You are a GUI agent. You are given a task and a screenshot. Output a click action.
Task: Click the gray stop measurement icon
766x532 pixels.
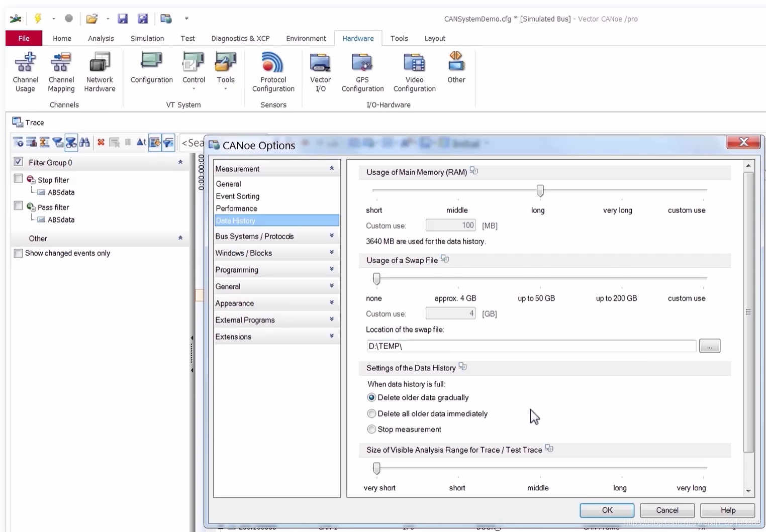(x=69, y=19)
